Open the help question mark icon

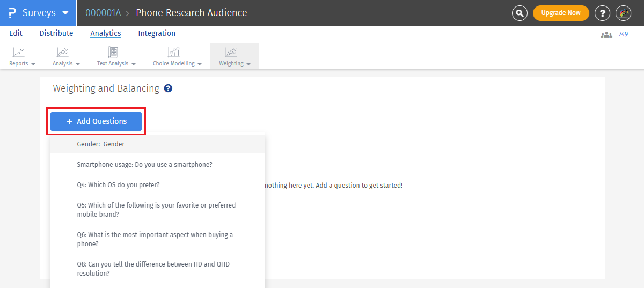click(603, 13)
